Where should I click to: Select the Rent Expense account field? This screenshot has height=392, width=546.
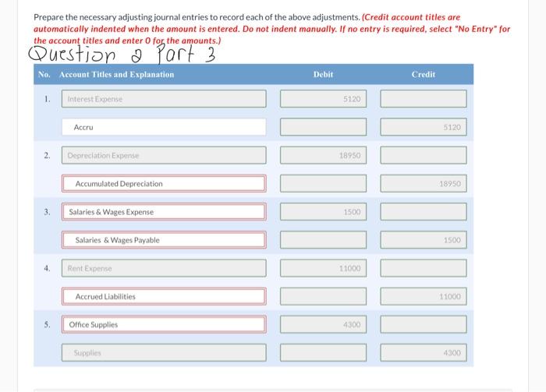click(164, 268)
